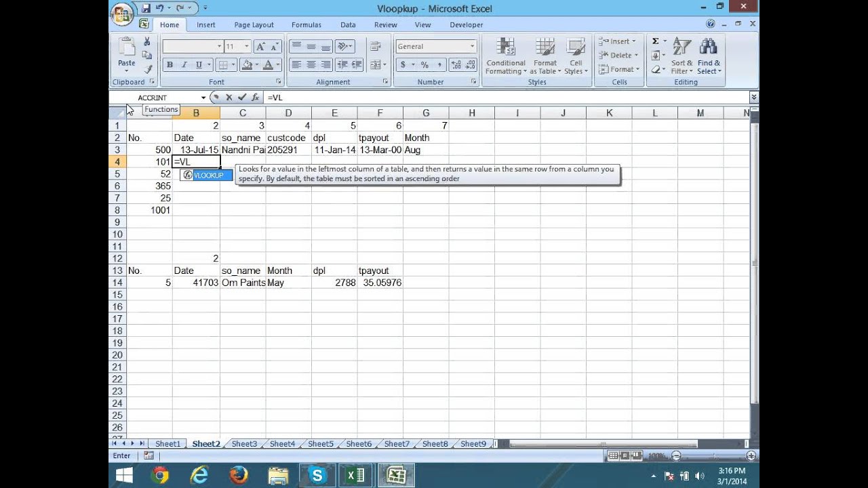Click the Percent Style icon
Screen dimensions: 868x488
point(425,65)
